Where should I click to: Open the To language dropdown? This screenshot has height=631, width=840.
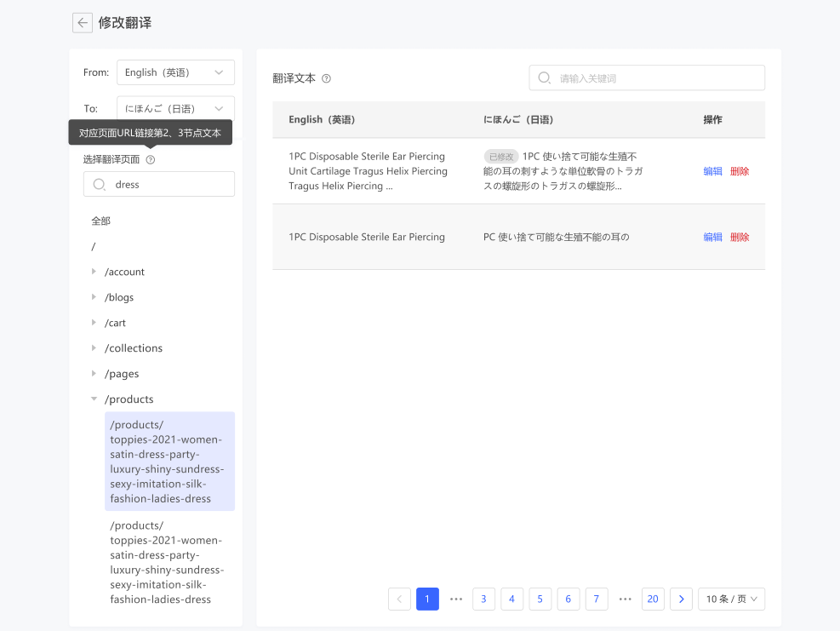[175, 108]
